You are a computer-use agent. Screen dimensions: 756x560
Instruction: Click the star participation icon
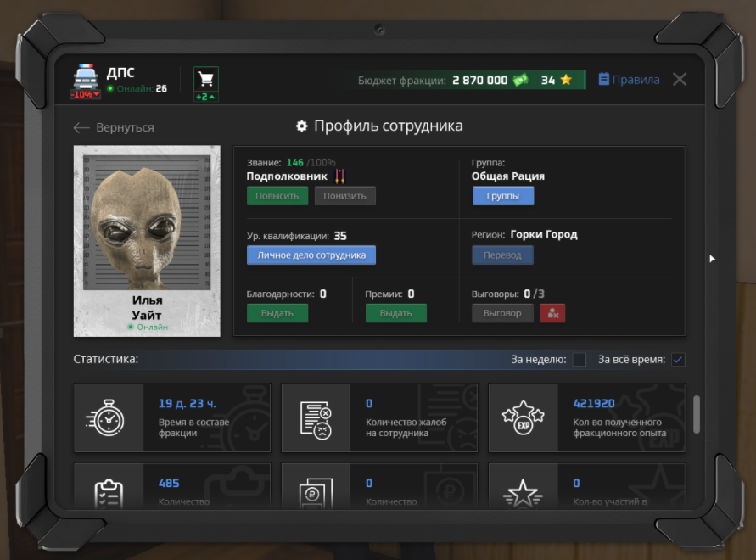(x=524, y=494)
